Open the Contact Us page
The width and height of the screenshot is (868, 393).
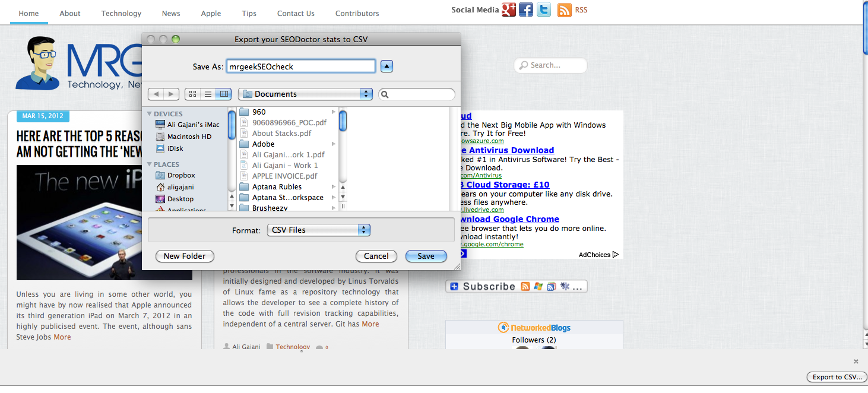[x=296, y=13]
